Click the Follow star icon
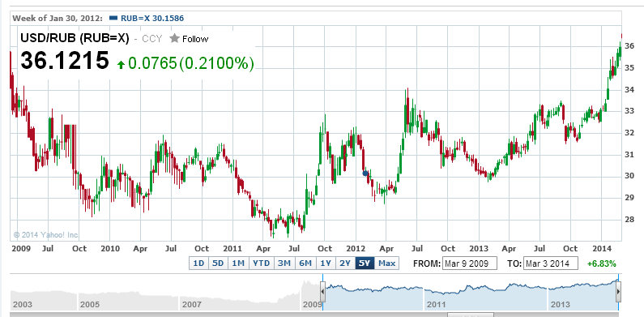The height and width of the screenshot is (317, 644). click(x=174, y=39)
